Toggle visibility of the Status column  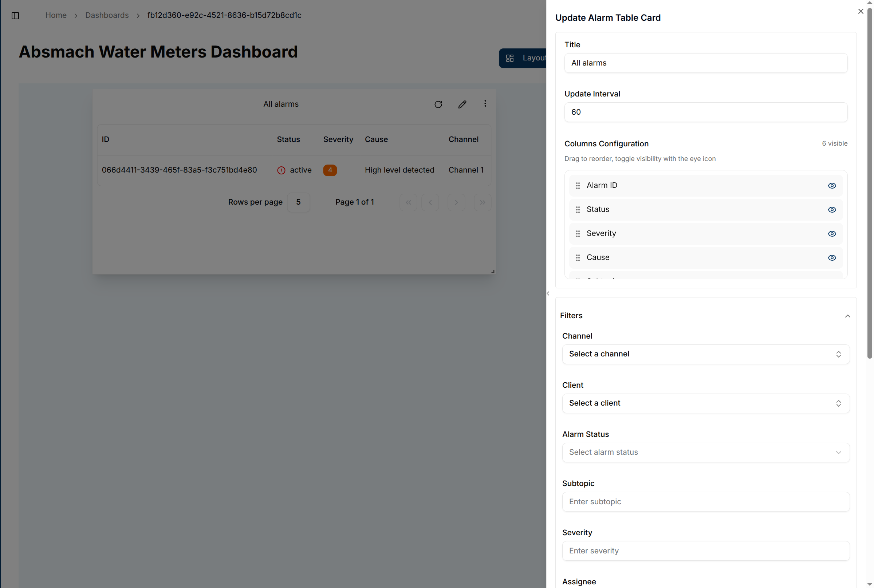pyautogui.click(x=832, y=209)
